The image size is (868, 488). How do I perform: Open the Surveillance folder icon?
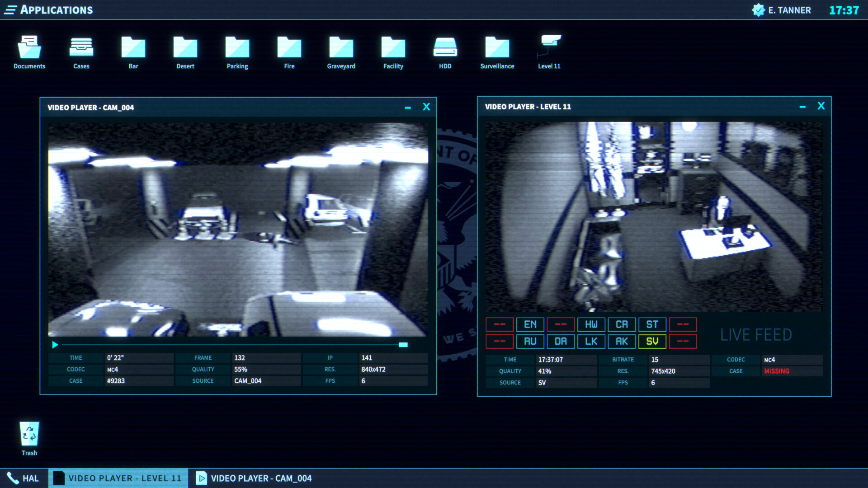[497, 50]
